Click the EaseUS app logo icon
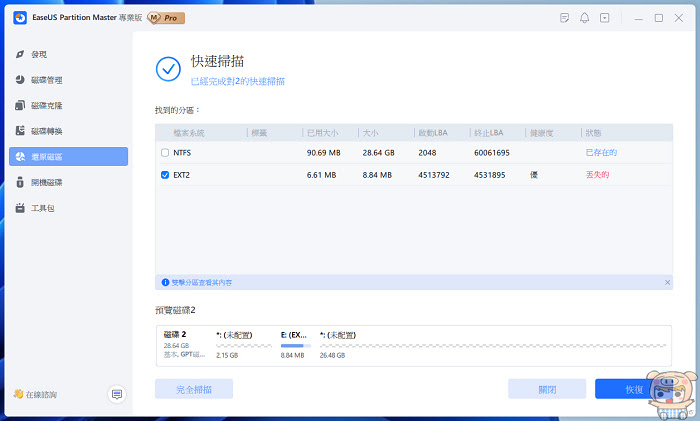Image resolution: width=700 pixels, height=421 pixels. pyautogui.click(x=20, y=18)
